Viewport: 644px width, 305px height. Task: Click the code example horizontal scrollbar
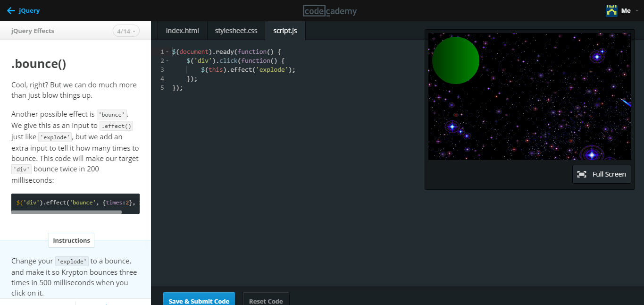67,212
